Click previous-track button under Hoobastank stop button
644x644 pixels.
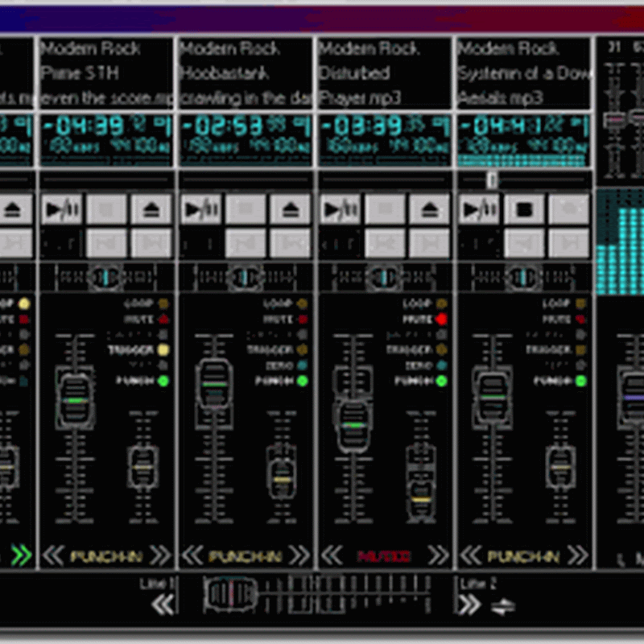pyautogui.click(x=246, y=243)
